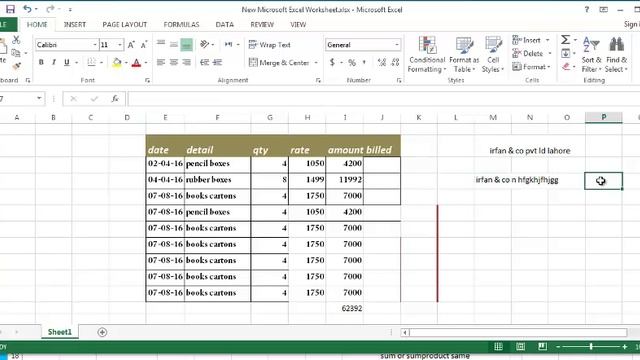The height and width of the screenshot is (360, 640).
Task: Apply the red Font Color A
Action: click(136, 62)
